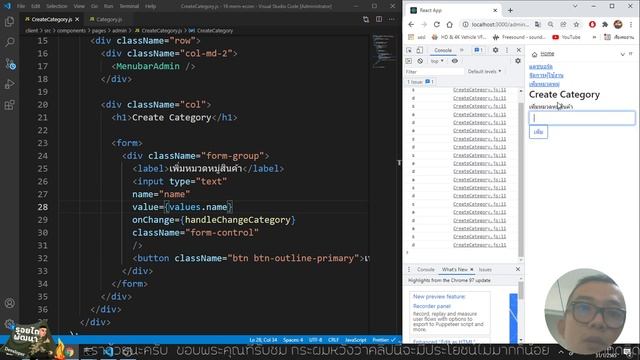Open the translate page icon in address bar

538,24
